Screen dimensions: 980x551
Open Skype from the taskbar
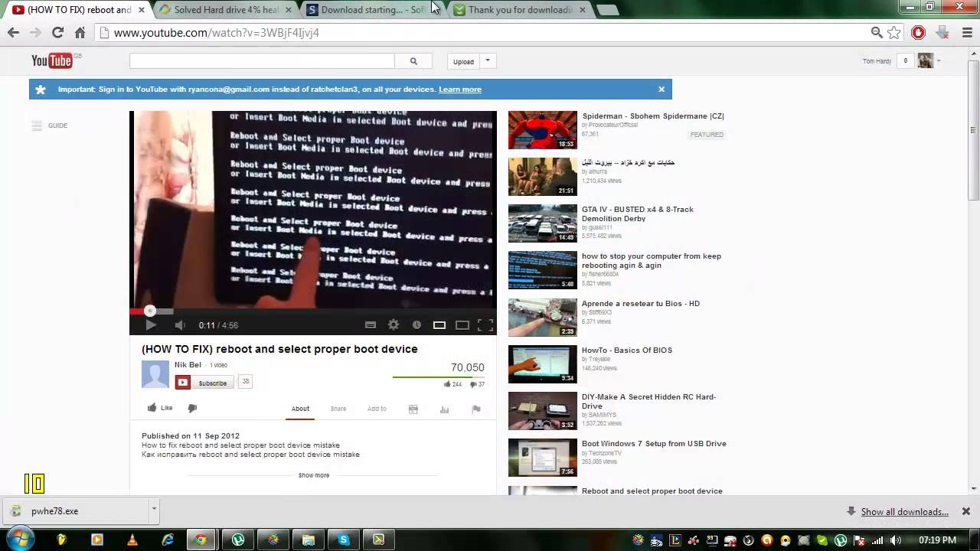(343, 540)
